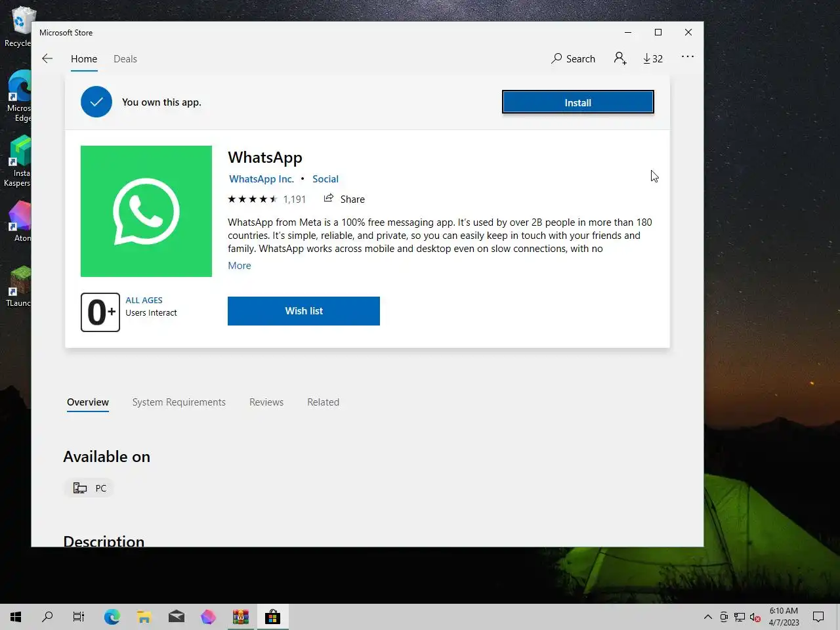Image resolution: width=840 pixels, height=630 pixels.
Task: Open the Reviews tab
Action: [x=266, y=402]
